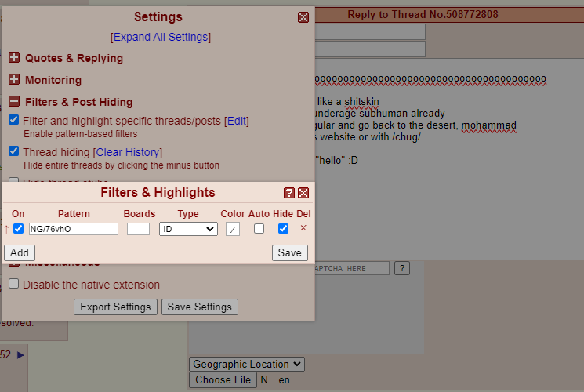The image size is (584, 392).
Task: Save the filters list
Action: click(x=290, y=252)
